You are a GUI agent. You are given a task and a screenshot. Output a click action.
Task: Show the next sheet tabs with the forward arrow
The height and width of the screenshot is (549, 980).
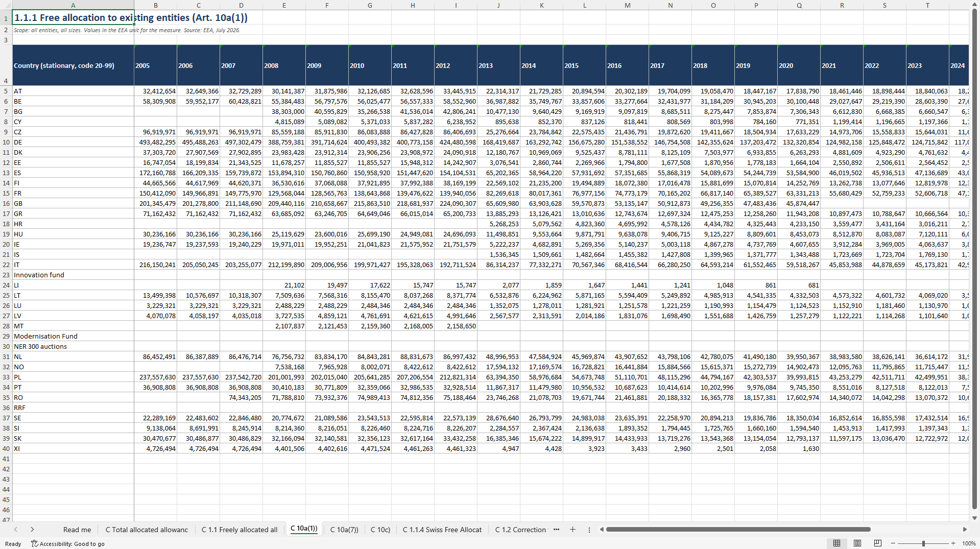pyautogui.click(x=32, y=530)
